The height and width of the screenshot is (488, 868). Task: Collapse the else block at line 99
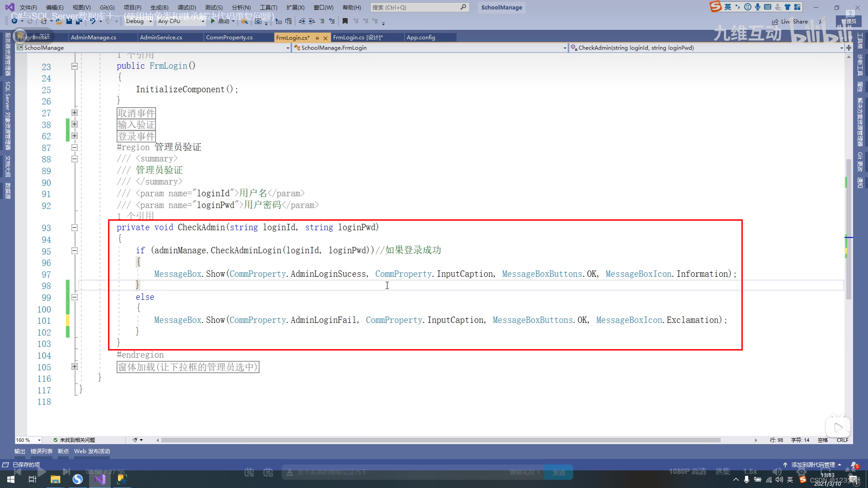click(75, 297)
